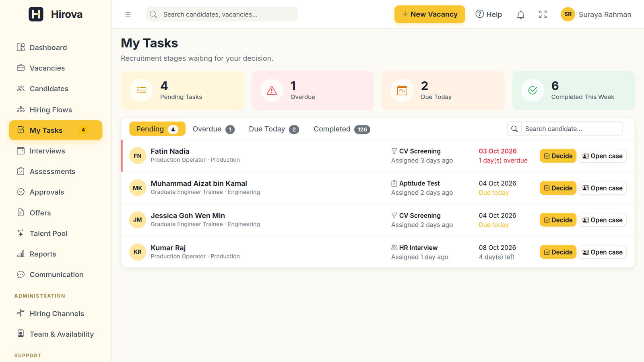Open case for Kumar Raj
This screenshot has height=362, width=644.
tap(603, 252)
